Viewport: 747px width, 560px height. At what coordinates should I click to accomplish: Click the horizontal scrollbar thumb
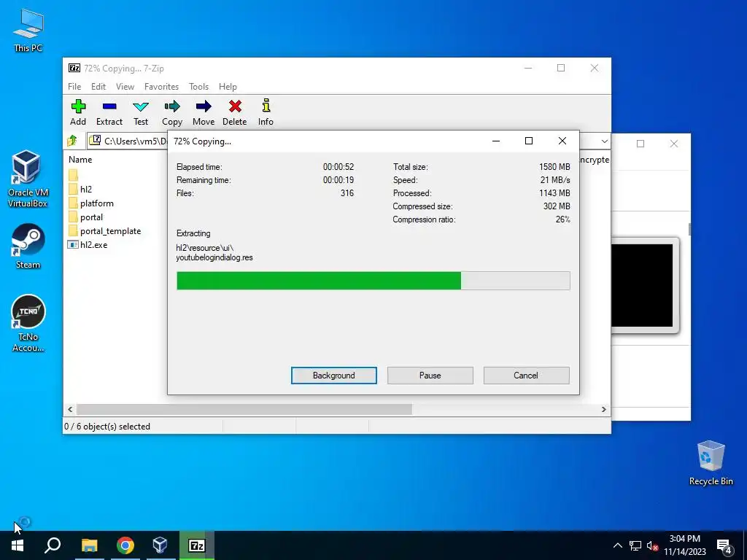click(x=244, y=409)
